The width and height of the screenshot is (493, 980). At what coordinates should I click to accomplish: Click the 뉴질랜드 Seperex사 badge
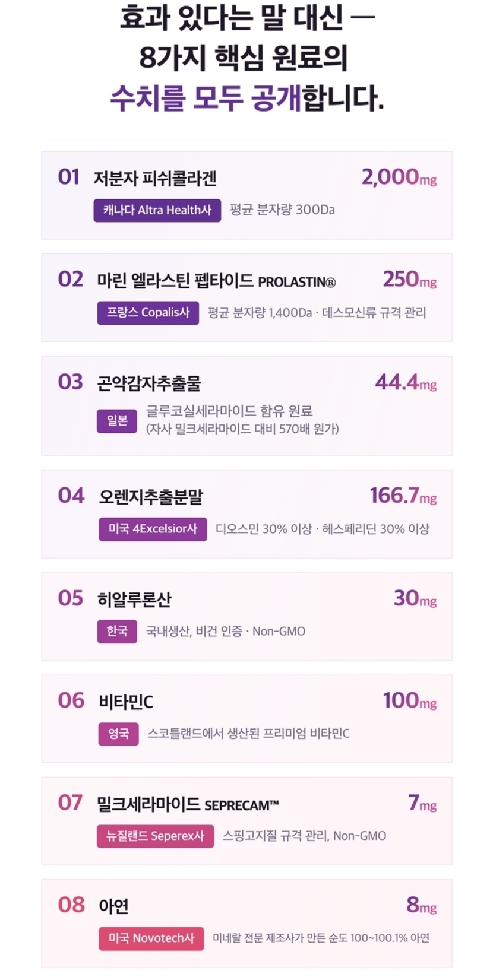(x=155, y=836)
